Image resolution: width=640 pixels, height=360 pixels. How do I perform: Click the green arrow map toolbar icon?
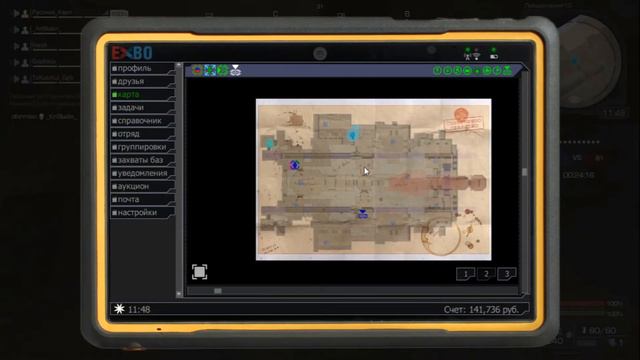coord(222,70)
